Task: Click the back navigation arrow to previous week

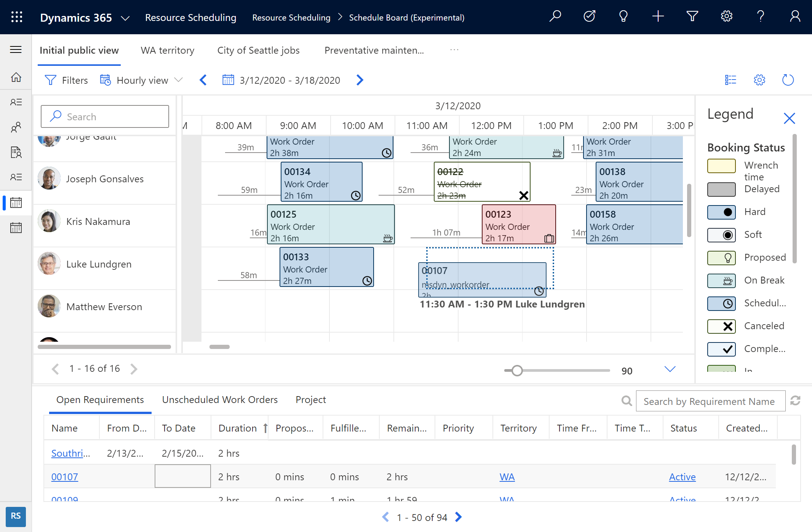Action: pos(203,80)
